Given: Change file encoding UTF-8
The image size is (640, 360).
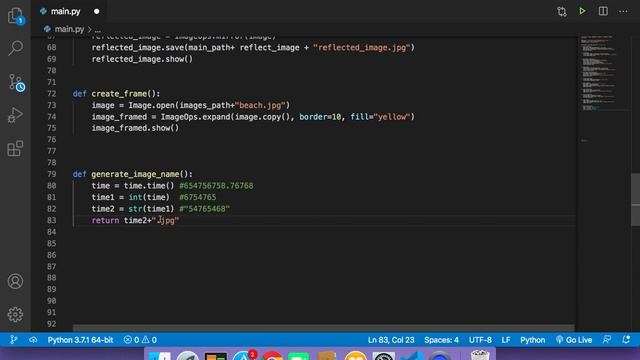Looking at the screenshot, I should [480, 340].
